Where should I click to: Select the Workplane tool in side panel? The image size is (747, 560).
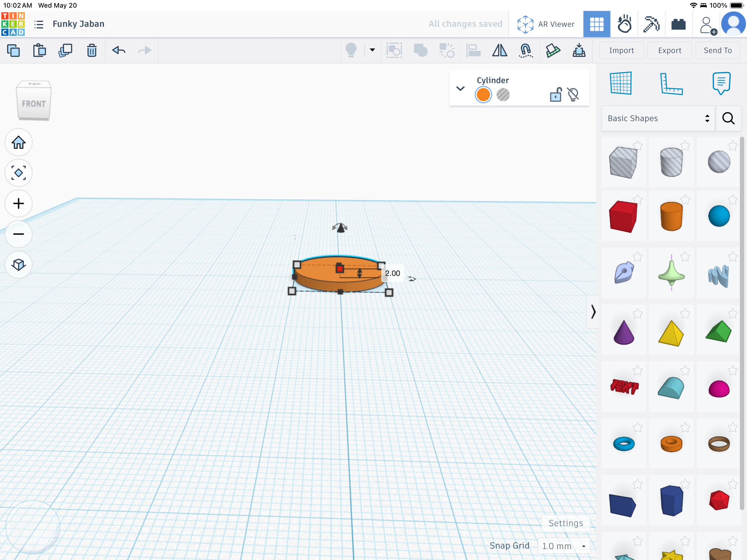(x=621, y=83)
